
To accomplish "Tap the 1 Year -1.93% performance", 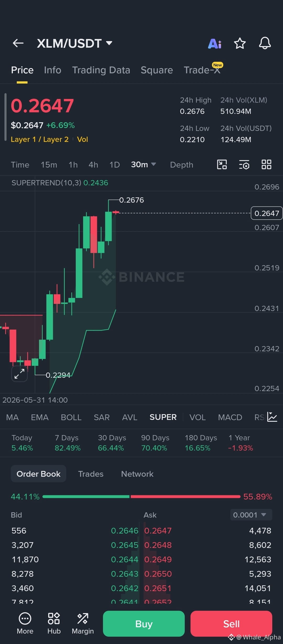I will (x=240, y=443).
